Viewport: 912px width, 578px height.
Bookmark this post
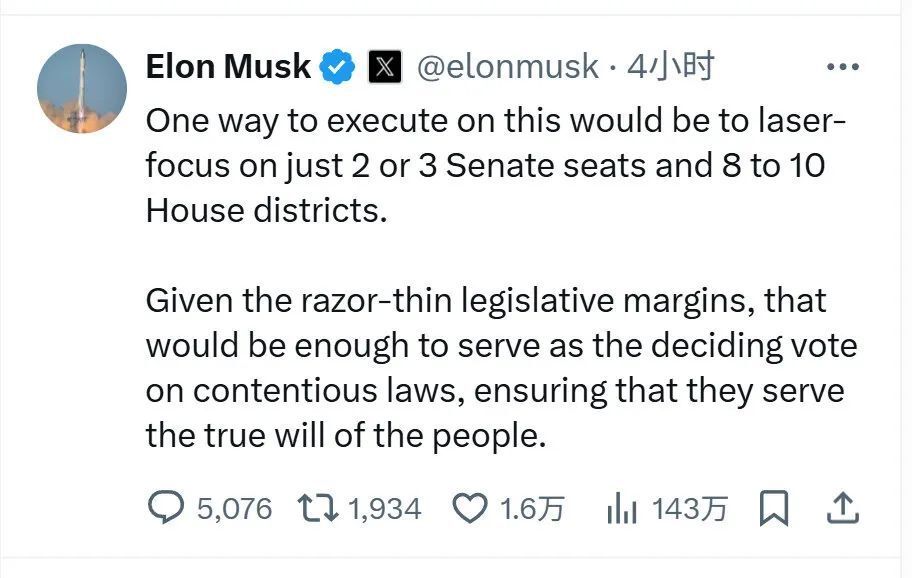(774, 509)
